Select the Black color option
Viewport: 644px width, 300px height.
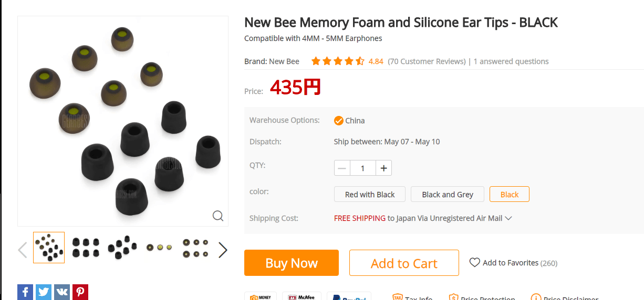pos(509,195)
